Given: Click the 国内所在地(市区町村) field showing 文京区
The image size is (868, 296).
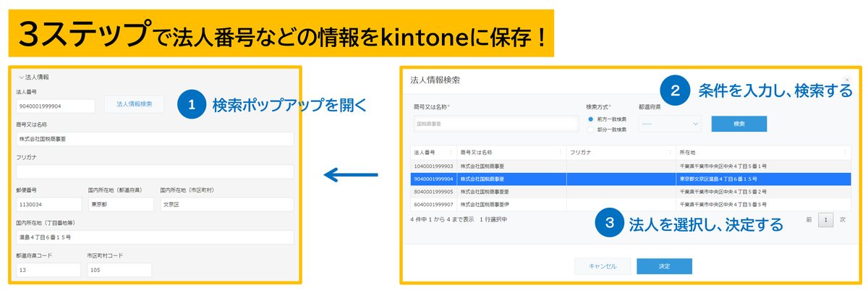Looking at the screenshot, I should (x=226, y=205).
